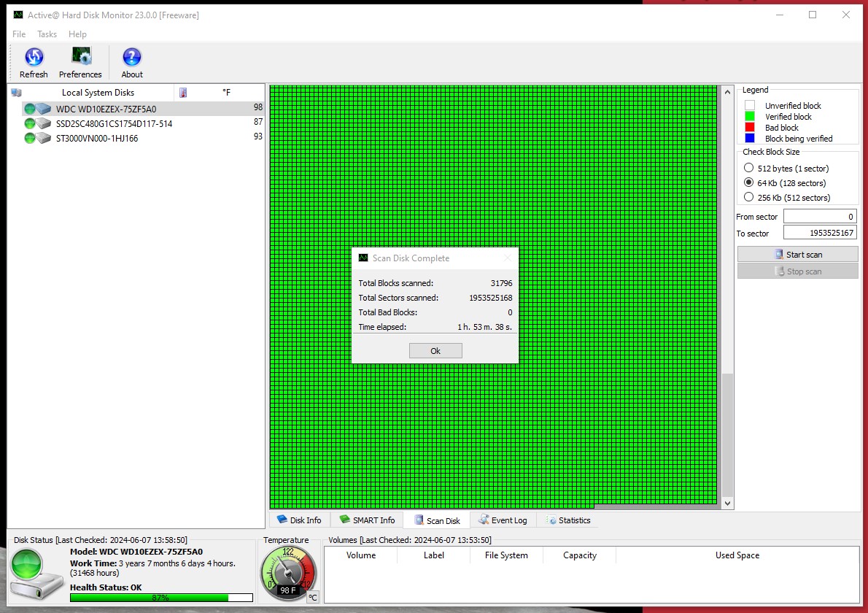
Task: Click the Local System Disks computer icon
Action: 17,93
